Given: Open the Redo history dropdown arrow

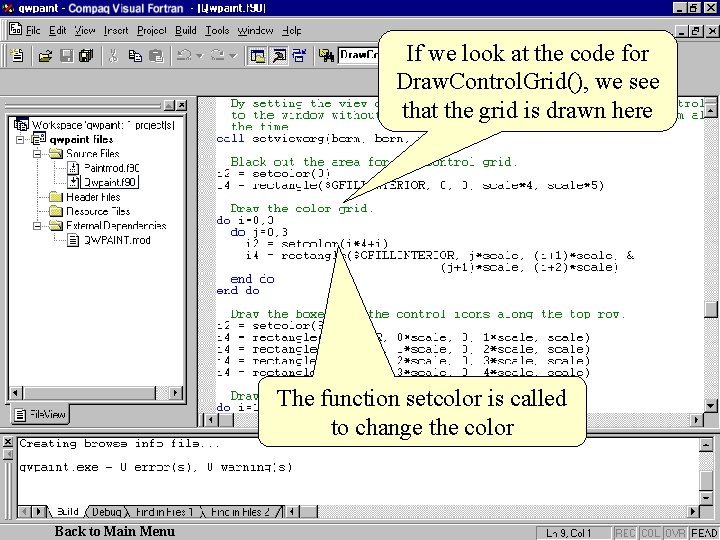Looking at the screenshot, I should click(233, 56).
